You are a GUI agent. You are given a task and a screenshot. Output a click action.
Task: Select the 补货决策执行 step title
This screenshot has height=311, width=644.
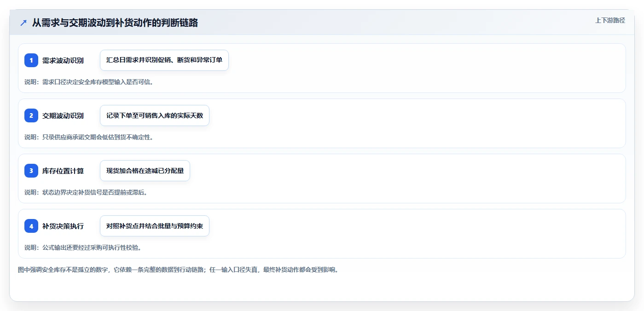click(63, 226)
